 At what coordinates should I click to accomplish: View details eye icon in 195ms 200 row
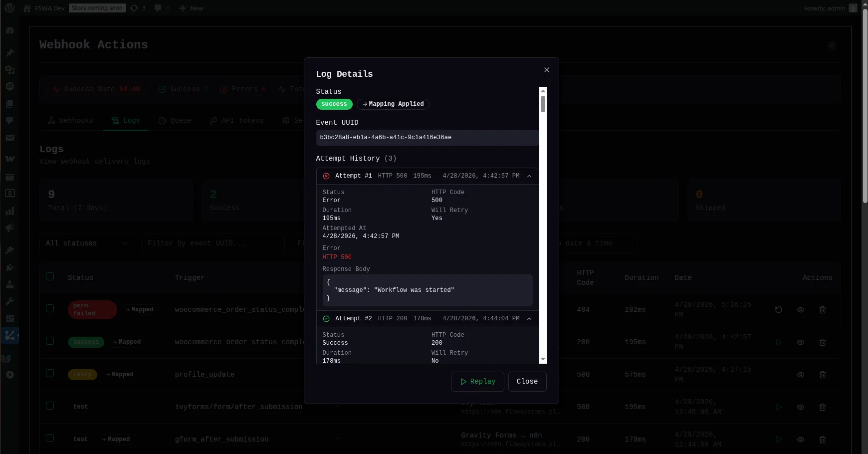[801, 342]
